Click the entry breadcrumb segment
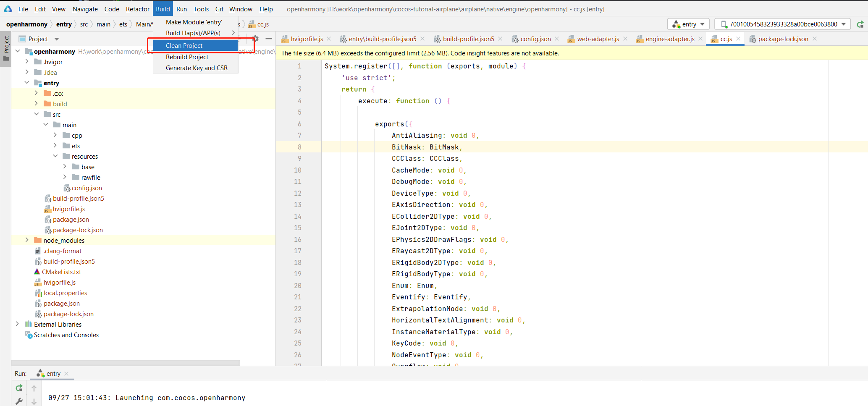 coord(64,24)
